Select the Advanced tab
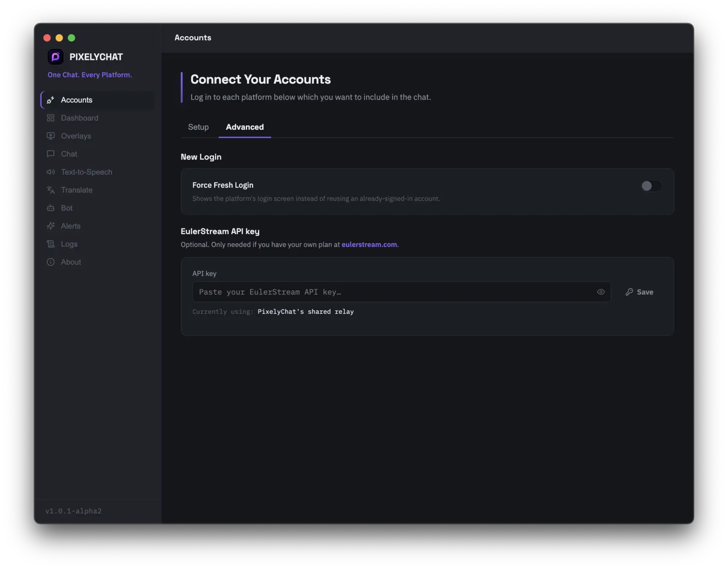This screenshot has width=728, height=569. coord(245,127)
